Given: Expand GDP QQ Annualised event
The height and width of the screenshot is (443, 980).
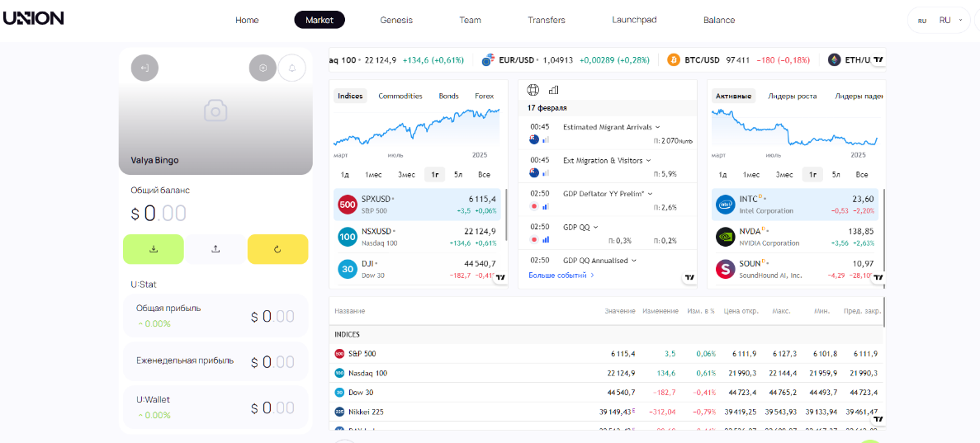Looking at the screenshot, I should click(x=600, y=261).
